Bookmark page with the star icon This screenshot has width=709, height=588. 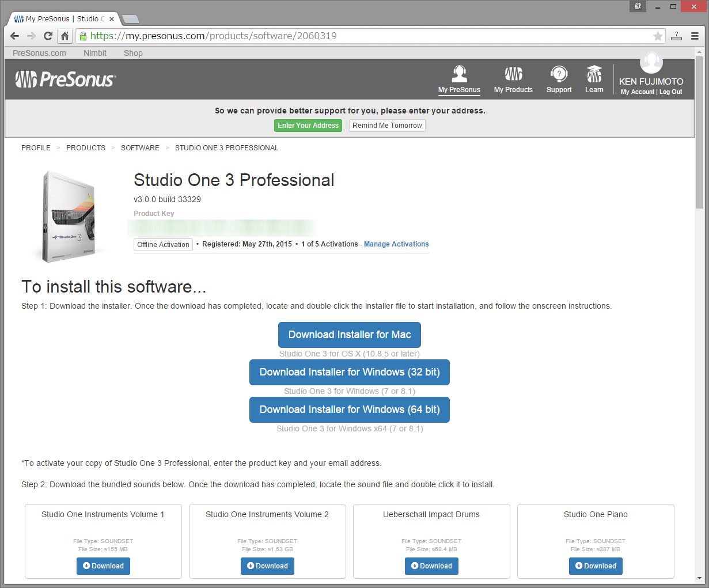[x=658, y=36]
